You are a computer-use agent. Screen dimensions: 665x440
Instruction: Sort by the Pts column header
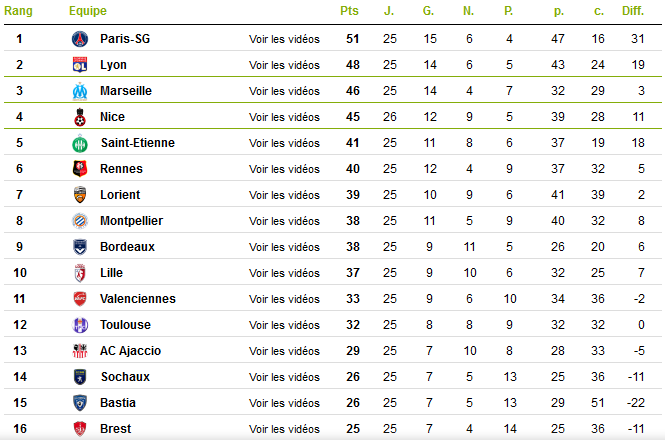349,11
